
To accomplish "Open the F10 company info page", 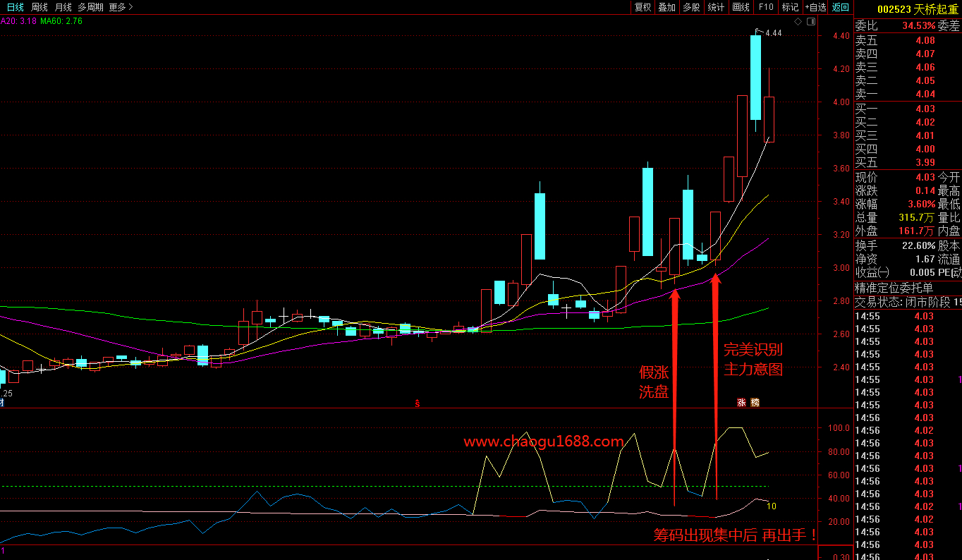I will tap(766, 7).
